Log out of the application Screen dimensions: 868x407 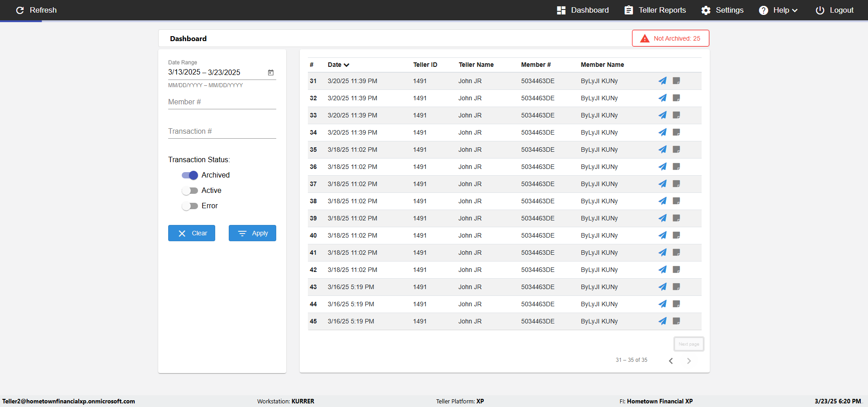tap(835, 10)
